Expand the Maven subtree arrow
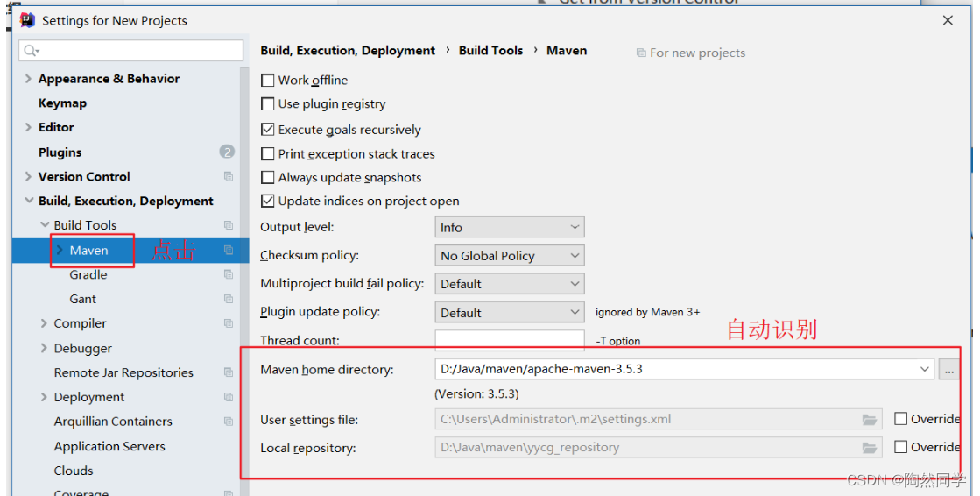The image size is (980, 496). click(x=60, y=250)
